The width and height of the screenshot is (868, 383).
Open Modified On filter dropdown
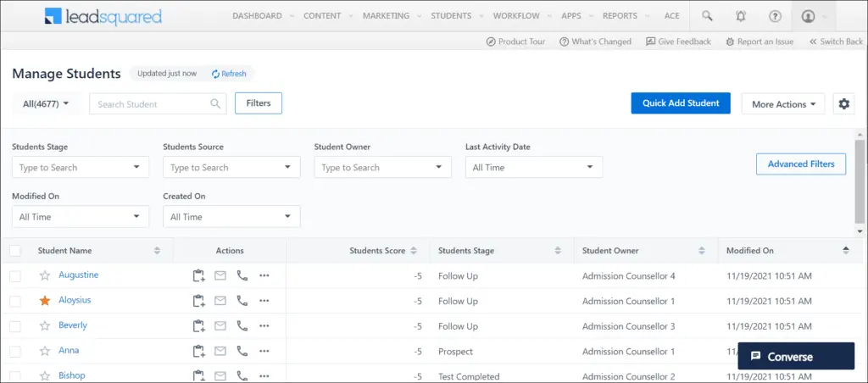pyautogui.click(x=81, y=216)
